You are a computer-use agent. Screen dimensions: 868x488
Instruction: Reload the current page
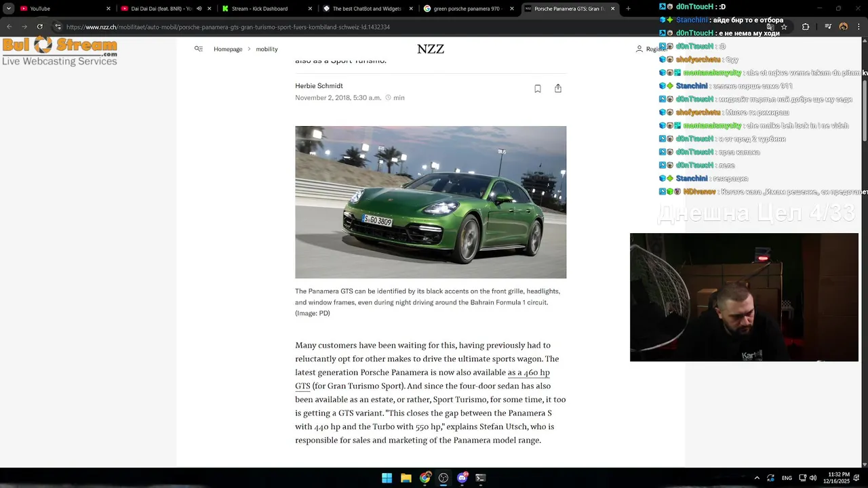pos(40,27)
